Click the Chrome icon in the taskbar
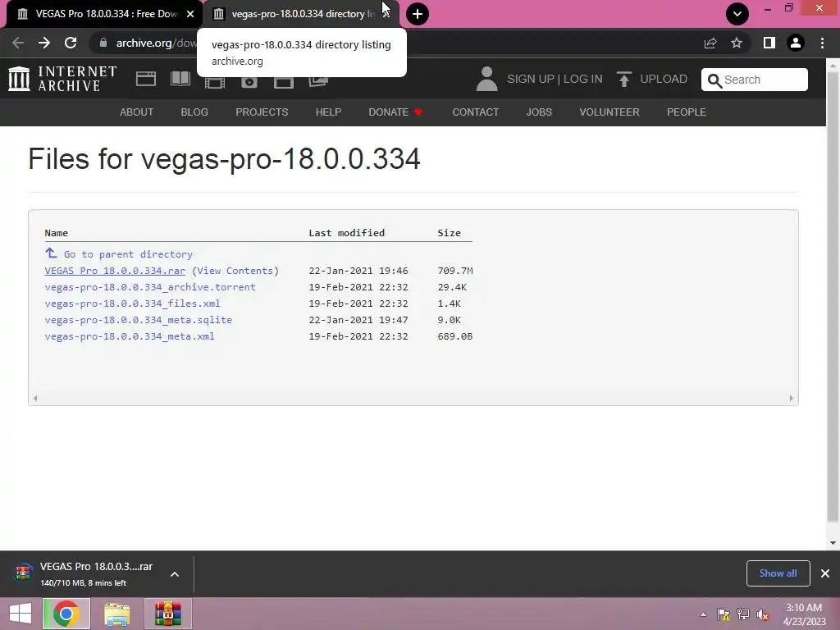Viewport: 840px width, 630px height. pos(66,614)
